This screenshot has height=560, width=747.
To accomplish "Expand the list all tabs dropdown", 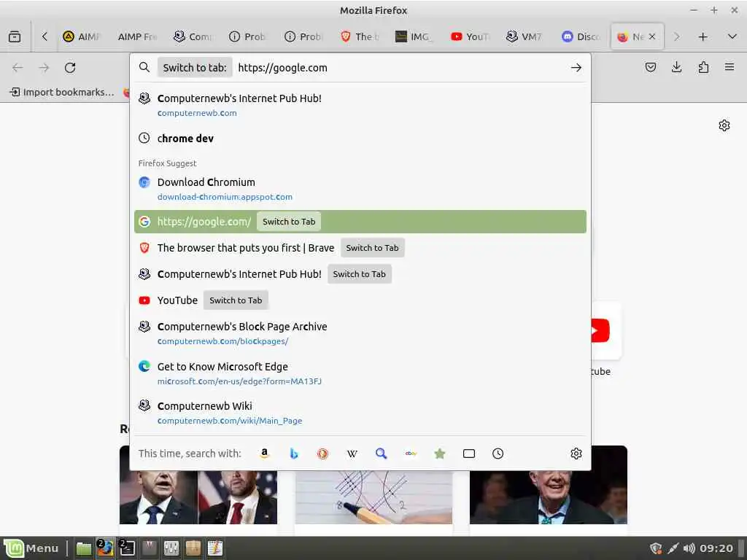I will pyautogui.click(x=732, y=36).
